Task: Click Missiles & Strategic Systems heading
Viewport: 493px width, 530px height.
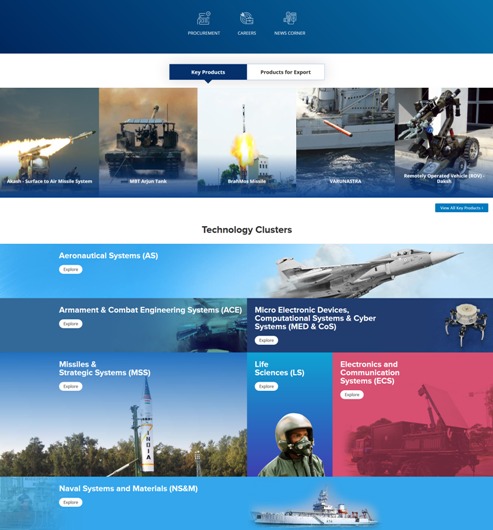Action: pos(105,368)
